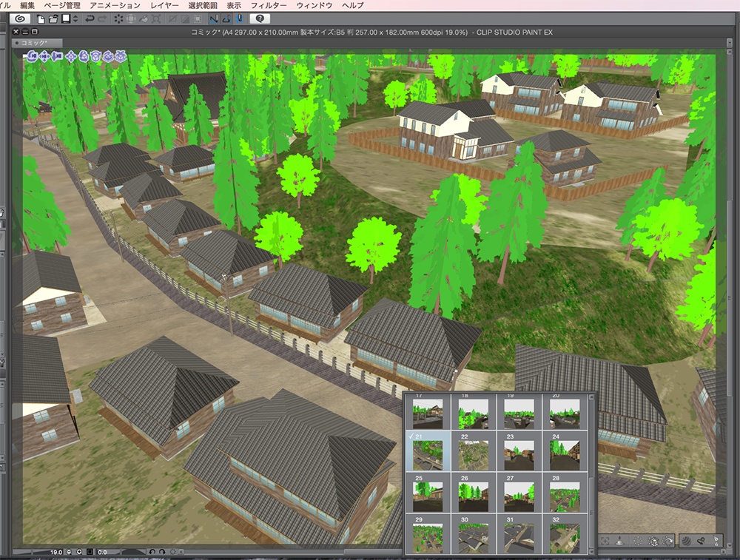Click the zoom out magnifier button
The image size is (740, 560).
(69, 552)
